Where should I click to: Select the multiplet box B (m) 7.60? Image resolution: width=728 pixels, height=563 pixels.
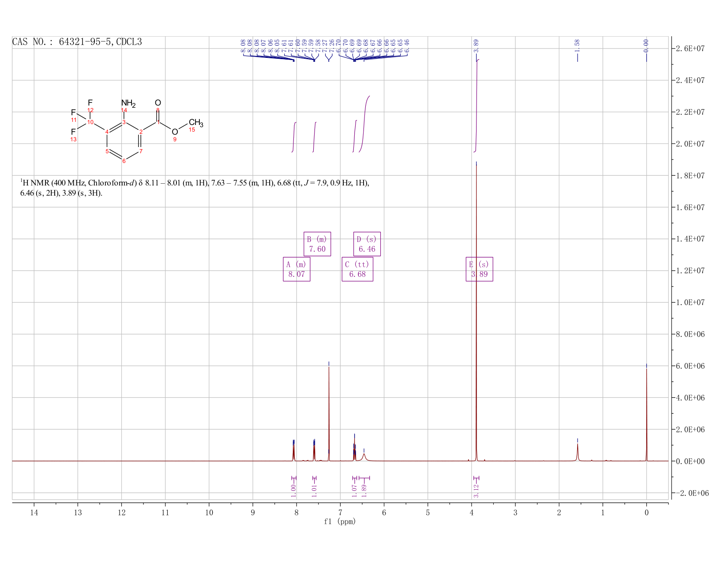coord(317,244)
